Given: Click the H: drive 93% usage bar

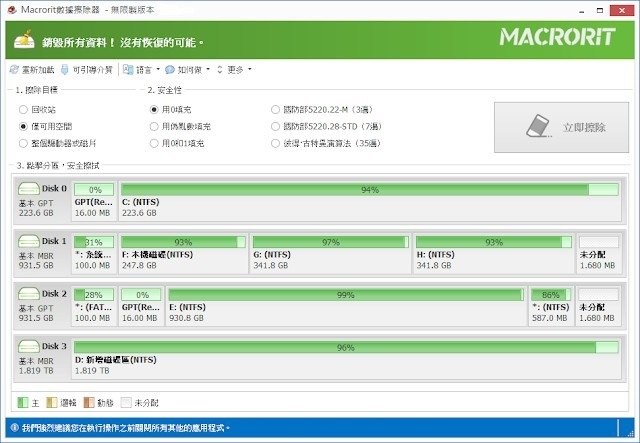Looking at the screenshot, I should [493, 242].
